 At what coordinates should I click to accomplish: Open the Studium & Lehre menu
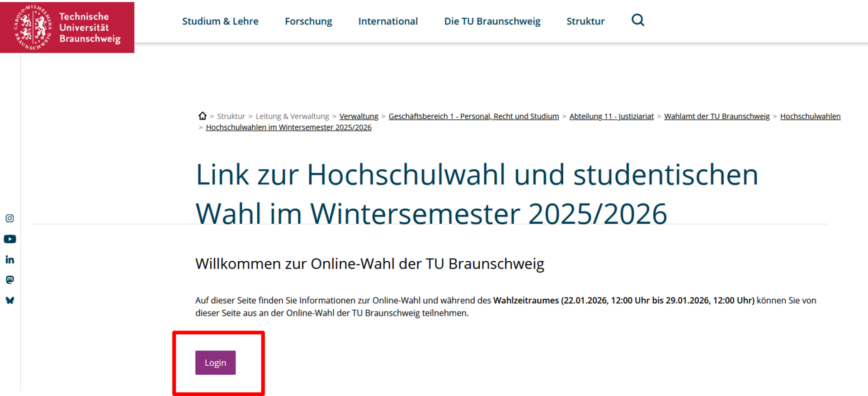point(220,21)
